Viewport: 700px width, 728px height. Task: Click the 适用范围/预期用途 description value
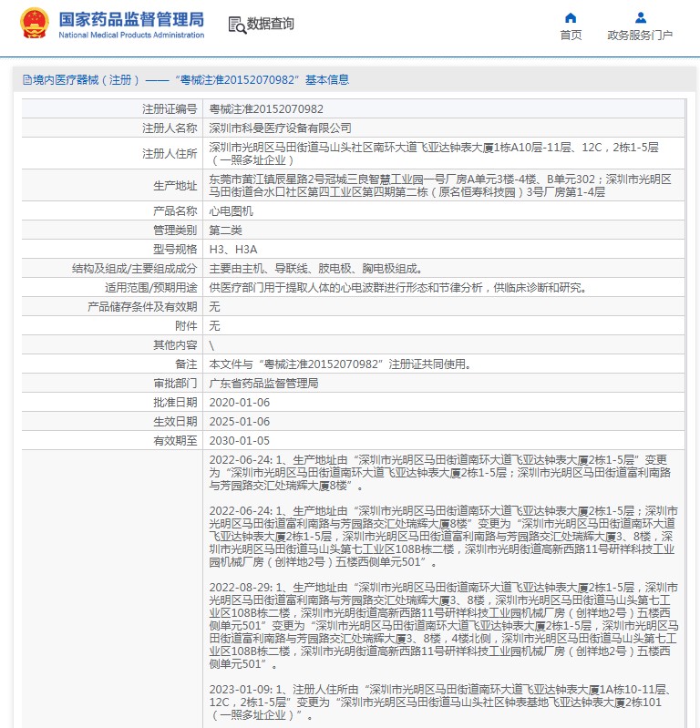tap(398, 288)
